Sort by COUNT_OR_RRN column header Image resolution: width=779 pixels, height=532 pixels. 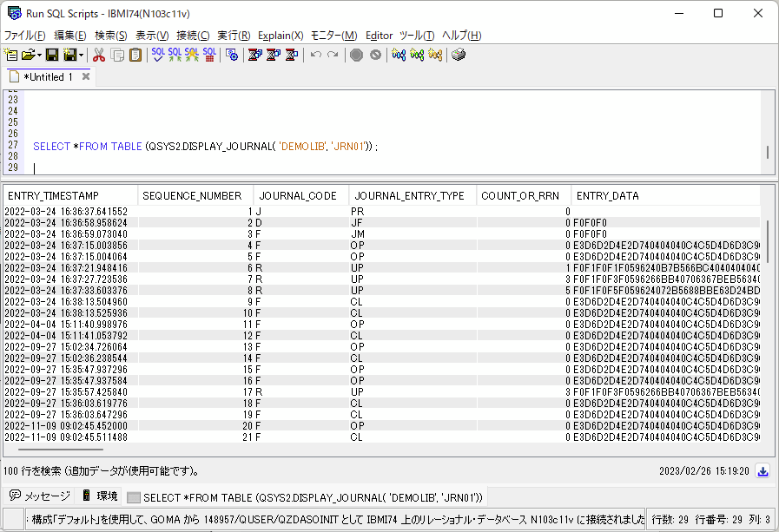(524, 195)
